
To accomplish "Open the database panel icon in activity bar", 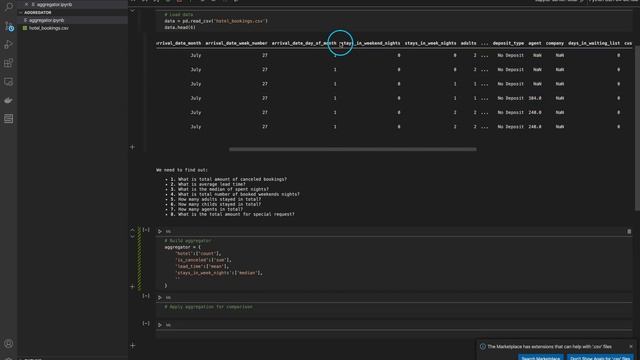I will tap(8, 118).
